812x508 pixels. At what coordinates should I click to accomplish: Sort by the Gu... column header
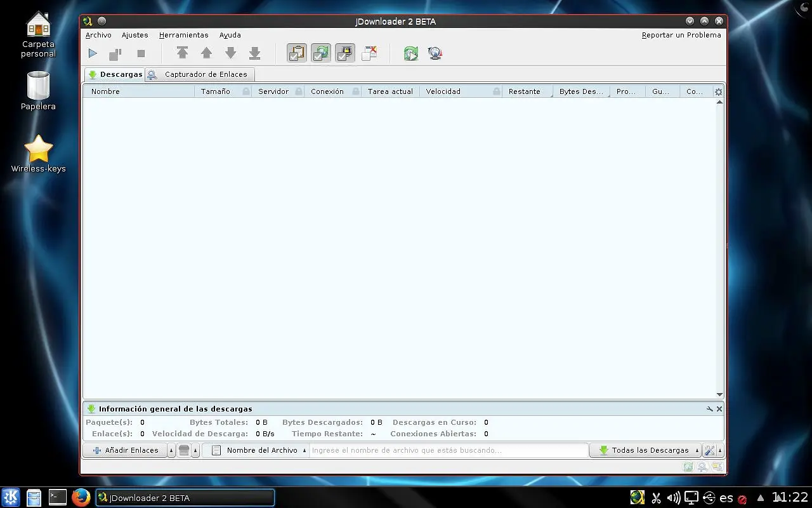click(x=661, y=91)
